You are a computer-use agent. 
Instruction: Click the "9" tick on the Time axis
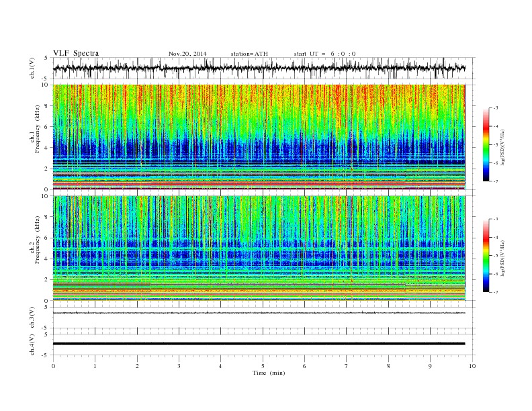[430, 366]
